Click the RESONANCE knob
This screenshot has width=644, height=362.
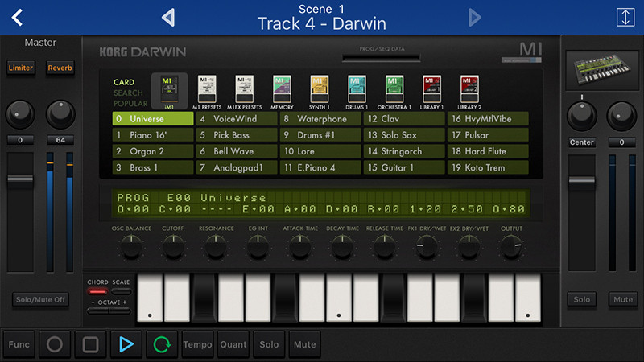(x=216, y=247)
